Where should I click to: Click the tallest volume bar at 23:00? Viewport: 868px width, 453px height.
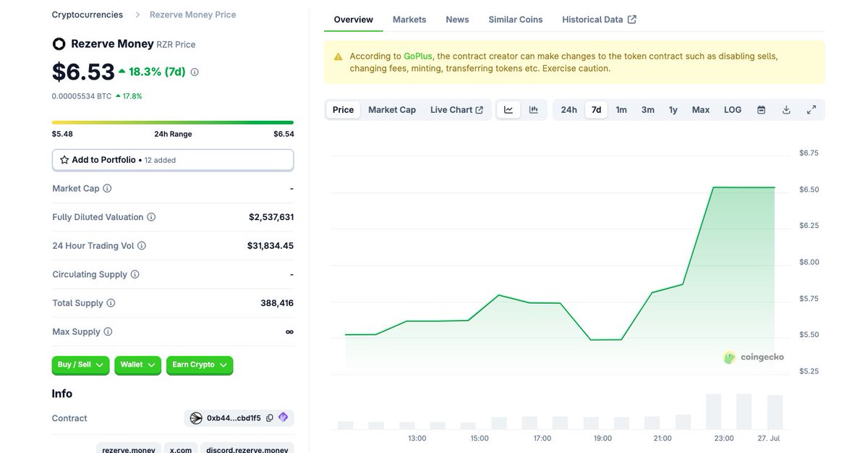713,412
